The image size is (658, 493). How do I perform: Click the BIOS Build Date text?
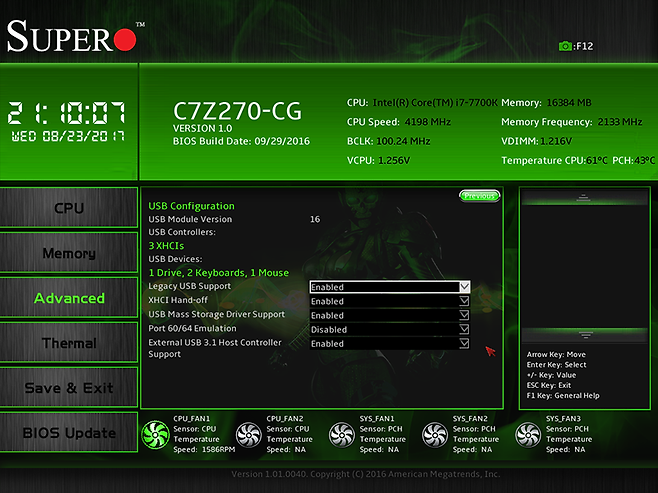[241, 141]
